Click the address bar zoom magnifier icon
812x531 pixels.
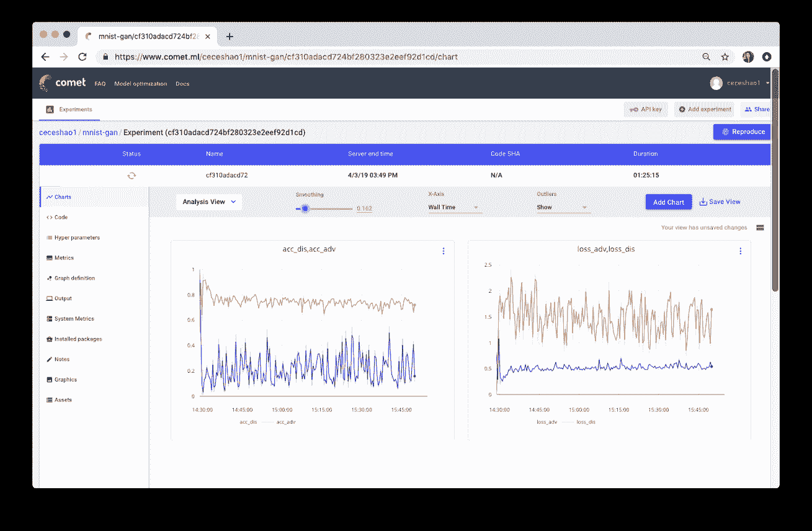[706, 56]
